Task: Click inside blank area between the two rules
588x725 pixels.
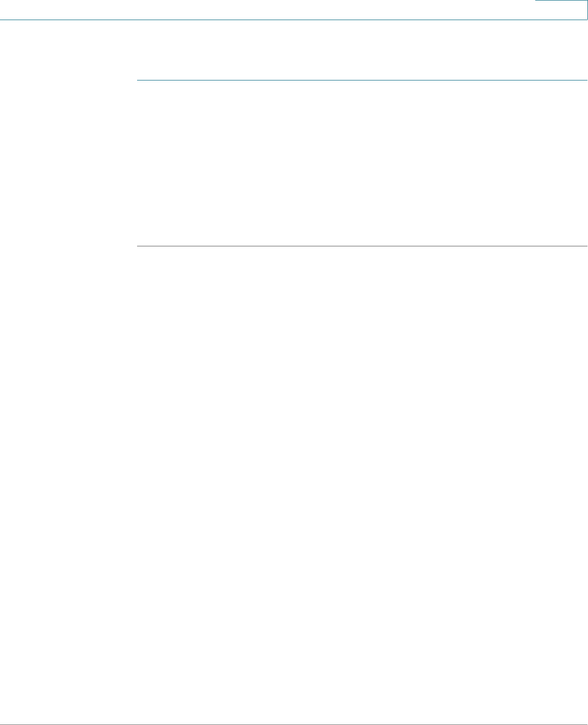Action: [362, 163]
